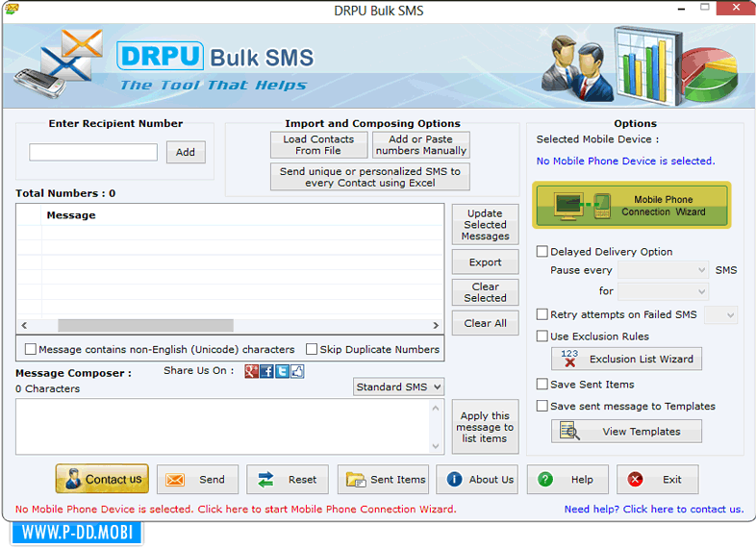
Task: Click the Export button
Action: pyautogui.click(x=486, y=262)
